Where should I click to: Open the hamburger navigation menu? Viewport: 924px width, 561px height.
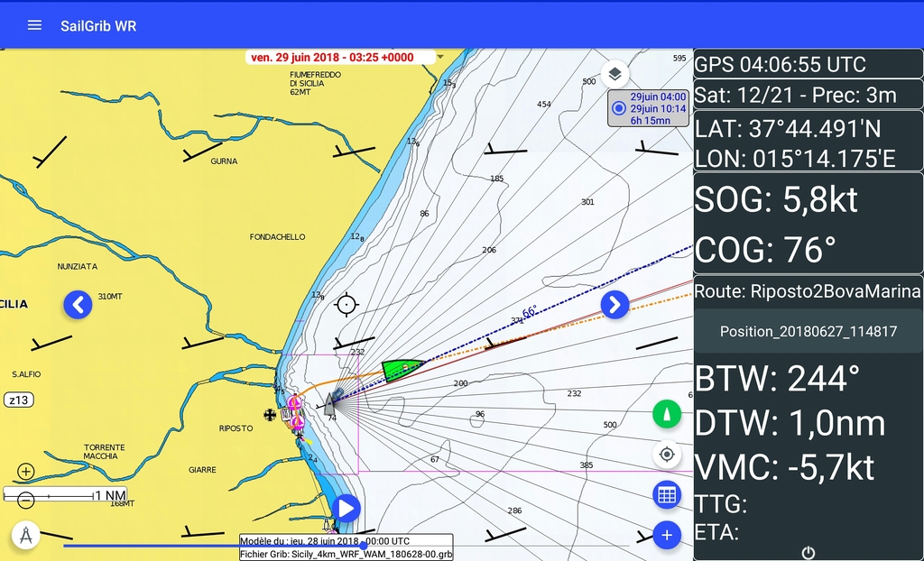[x=34, y=25]
